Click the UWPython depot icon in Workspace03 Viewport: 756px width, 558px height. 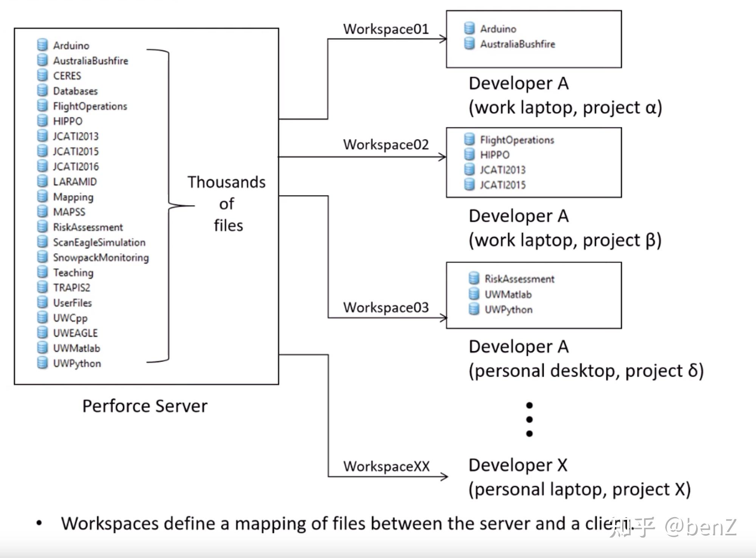(x=474, y=309)
